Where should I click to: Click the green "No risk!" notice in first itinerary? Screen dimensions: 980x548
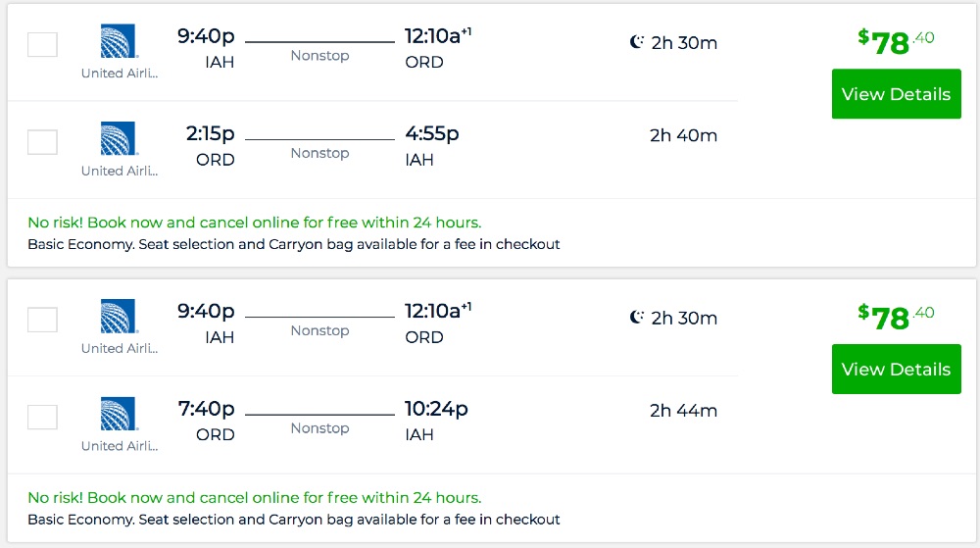click(x=254, y=223)
